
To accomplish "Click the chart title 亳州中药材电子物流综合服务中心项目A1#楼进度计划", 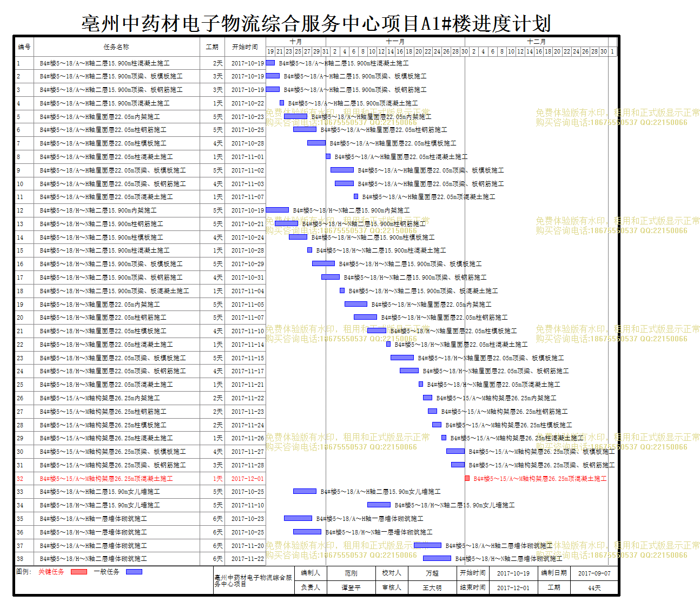I will tap(316, 23).
